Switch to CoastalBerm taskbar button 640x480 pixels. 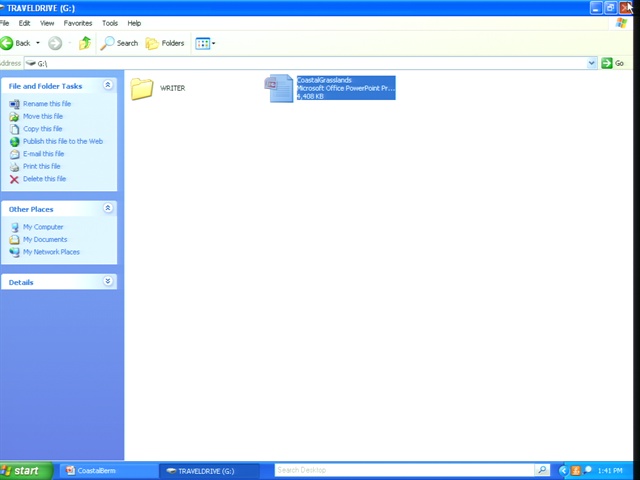(x=109, y=471)
